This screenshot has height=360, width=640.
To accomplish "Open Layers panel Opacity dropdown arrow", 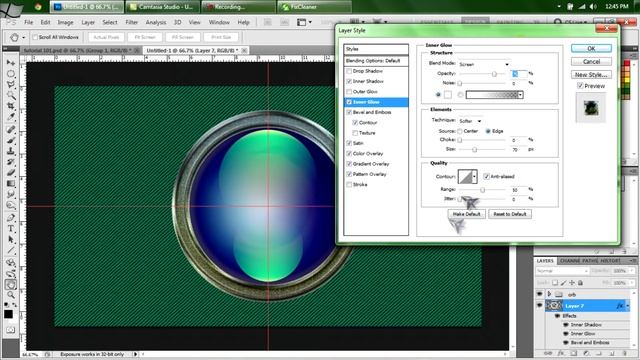I will click(x=631, y=271).
